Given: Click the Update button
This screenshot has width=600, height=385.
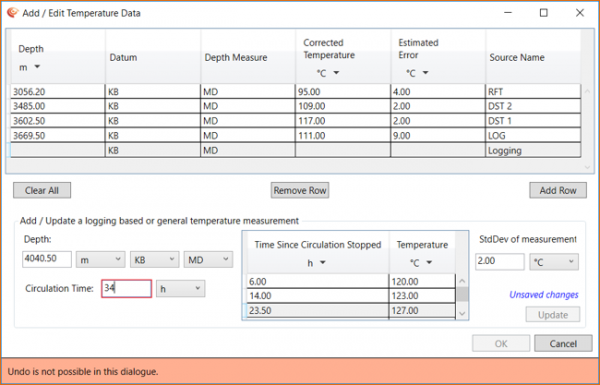Looking at the screenshot, I should [553, 315].
